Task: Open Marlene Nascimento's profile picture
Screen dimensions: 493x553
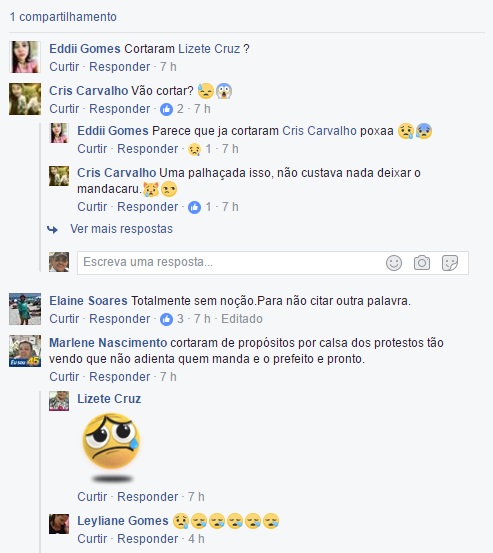Action: (25, 351)
